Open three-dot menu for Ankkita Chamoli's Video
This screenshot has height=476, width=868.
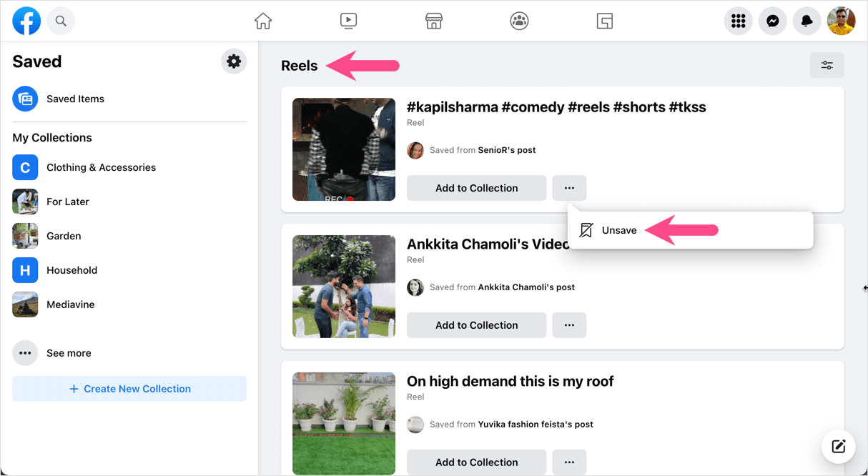pyautogui.click(x=569, y=325)
